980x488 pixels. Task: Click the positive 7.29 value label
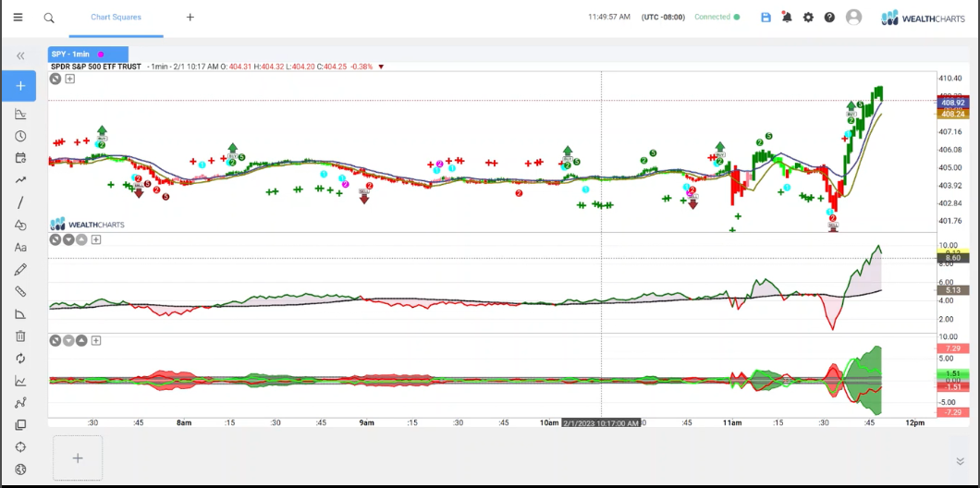click(x=952, y=348)
